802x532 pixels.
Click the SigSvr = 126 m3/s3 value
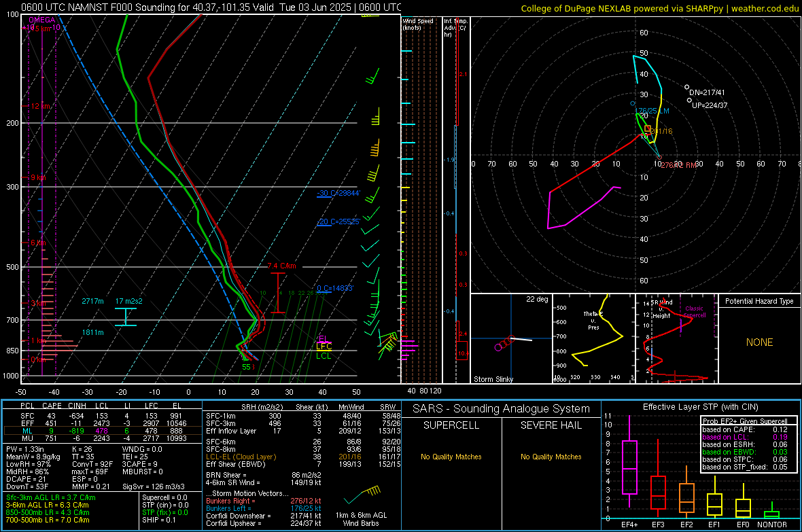click(x=154, y=486)
